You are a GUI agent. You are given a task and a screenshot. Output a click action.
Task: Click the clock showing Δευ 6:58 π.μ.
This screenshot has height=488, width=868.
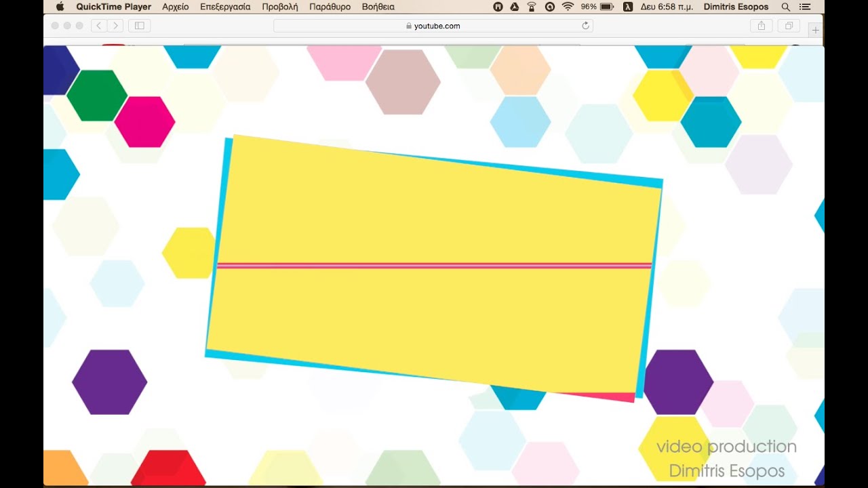click(x=666, y=7)
